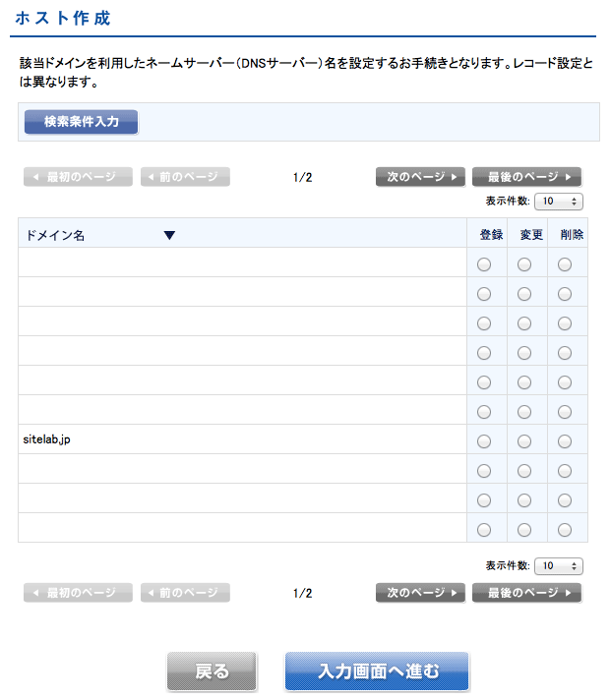Image resolution: width=610 pixels, height=700 pixels.
Task: Go to 次のページ at top
Action: click(x=420, y=177)
